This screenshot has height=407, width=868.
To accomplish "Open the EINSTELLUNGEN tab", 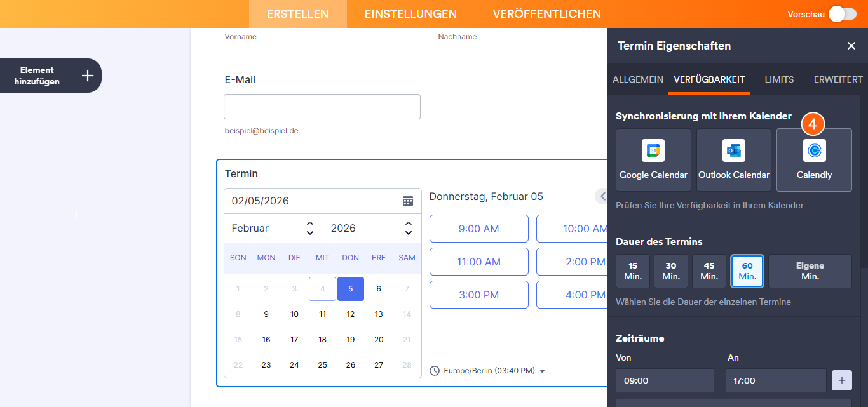I will [x=410, y=13].
